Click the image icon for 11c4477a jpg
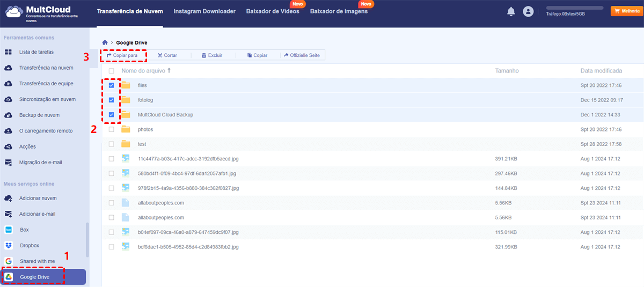The image size is (644, 287). point(126,159)
